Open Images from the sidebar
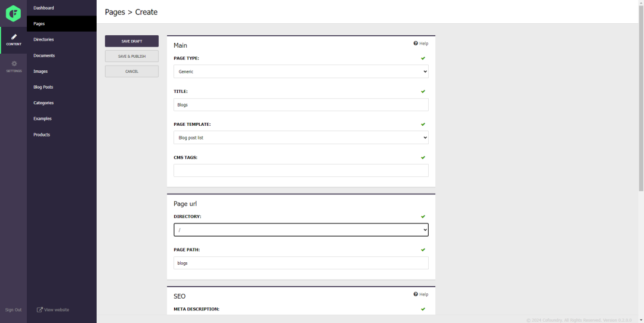Viewport: 644px width, 323px height. point(61,72)
